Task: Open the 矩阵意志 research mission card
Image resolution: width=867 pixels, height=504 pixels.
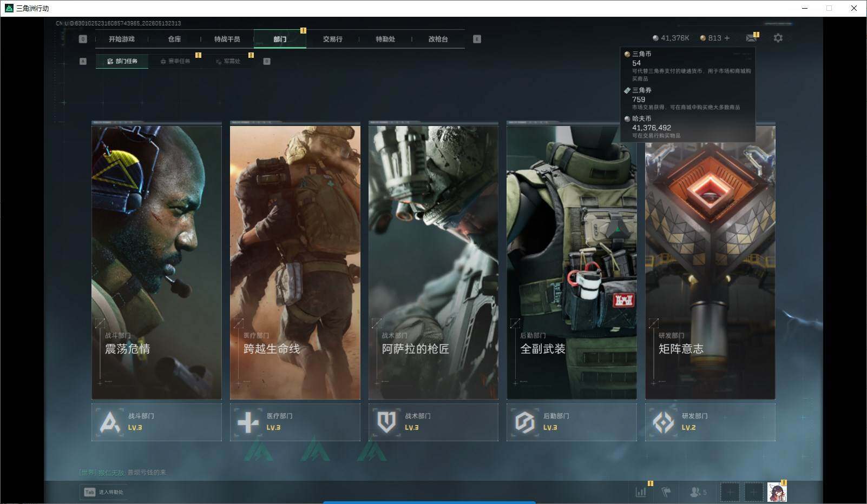Action: point(710,261)
